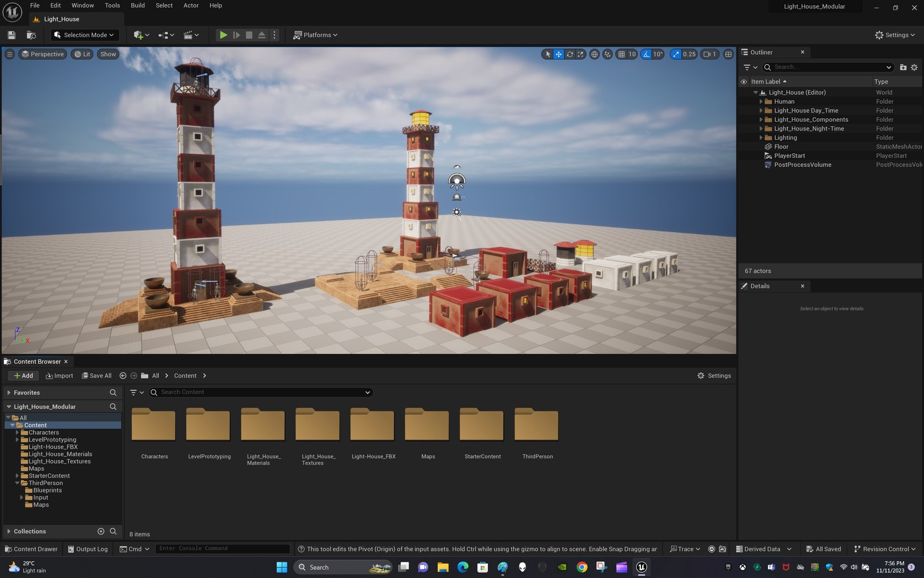This screenshot has height=578, width=924.
Task: Open the Perspective view mode dropdown
Action: point(42,54)
